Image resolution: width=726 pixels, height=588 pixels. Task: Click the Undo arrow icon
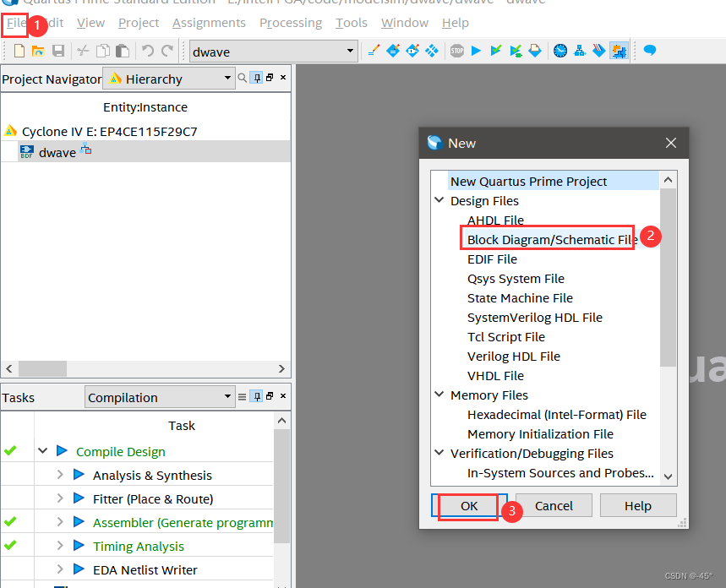coord(148,51)
